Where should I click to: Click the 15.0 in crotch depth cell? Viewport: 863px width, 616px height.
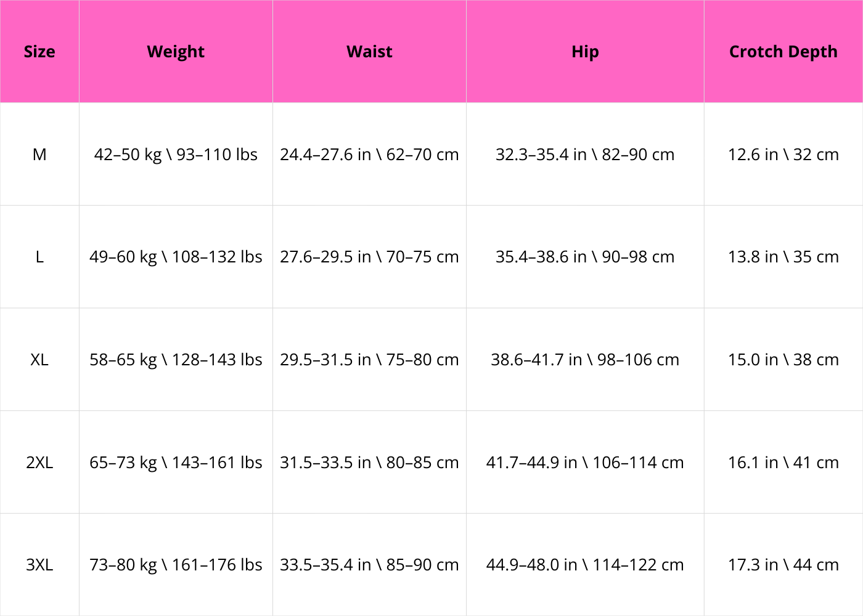[783, 360]
